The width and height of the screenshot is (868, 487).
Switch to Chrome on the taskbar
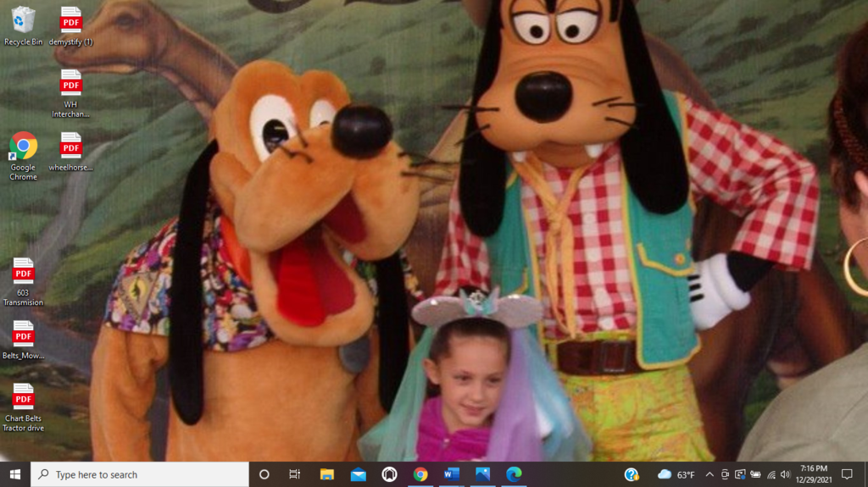click(420, 474)
